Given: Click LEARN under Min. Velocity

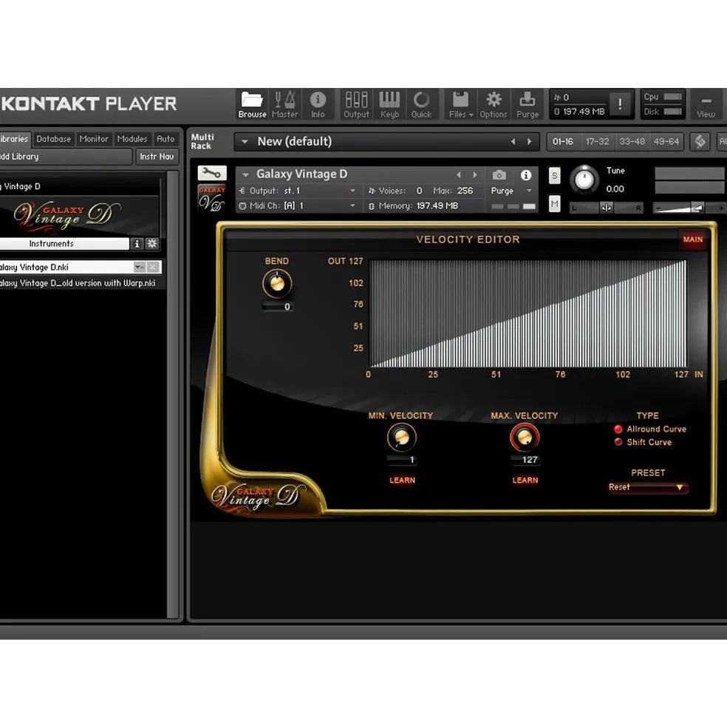Looking at the screenshot, I should [402, 480].
